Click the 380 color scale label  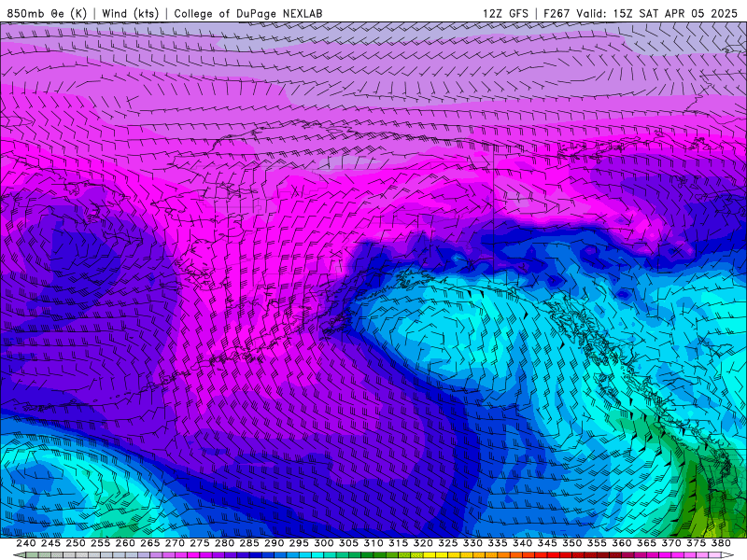click(x=721, y=543)
